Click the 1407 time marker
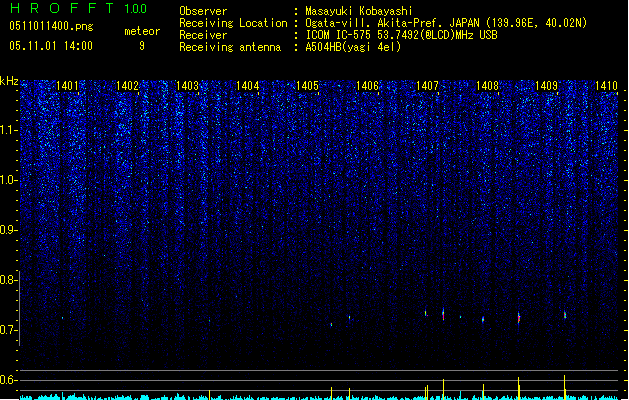 pyautogui.click(x=427, y=85)
